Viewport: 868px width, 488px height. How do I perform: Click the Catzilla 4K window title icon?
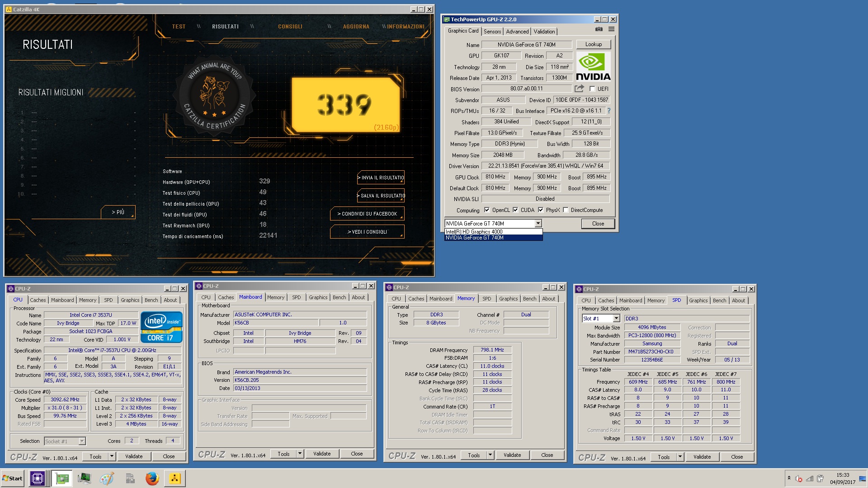(x=9, y=9)
